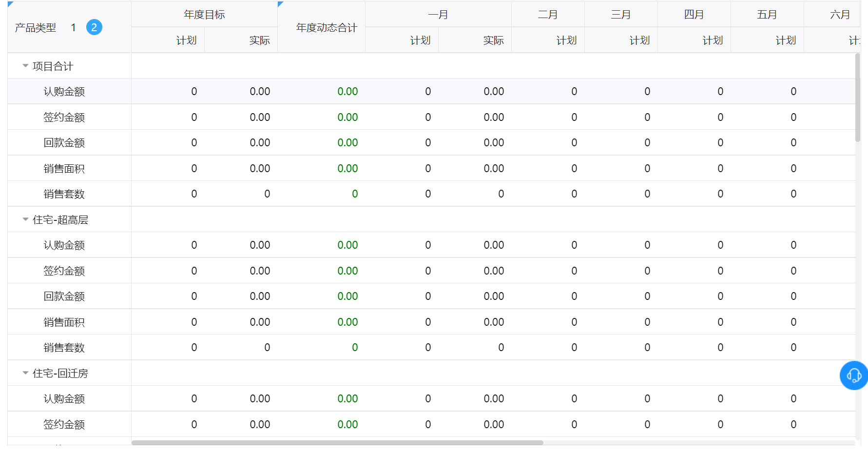868x454 pixels.
Task: Collapse the 项目合计 group arrow
Action: 25,66
